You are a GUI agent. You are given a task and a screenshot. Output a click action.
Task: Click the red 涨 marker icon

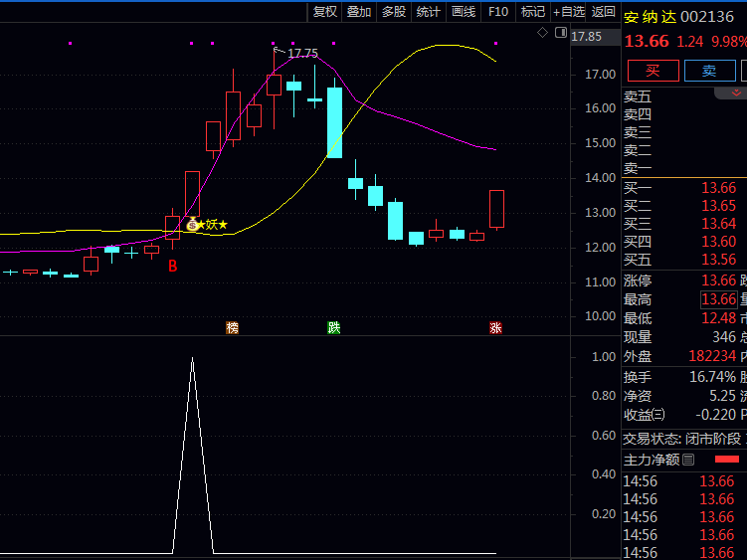tap(495, 327)
